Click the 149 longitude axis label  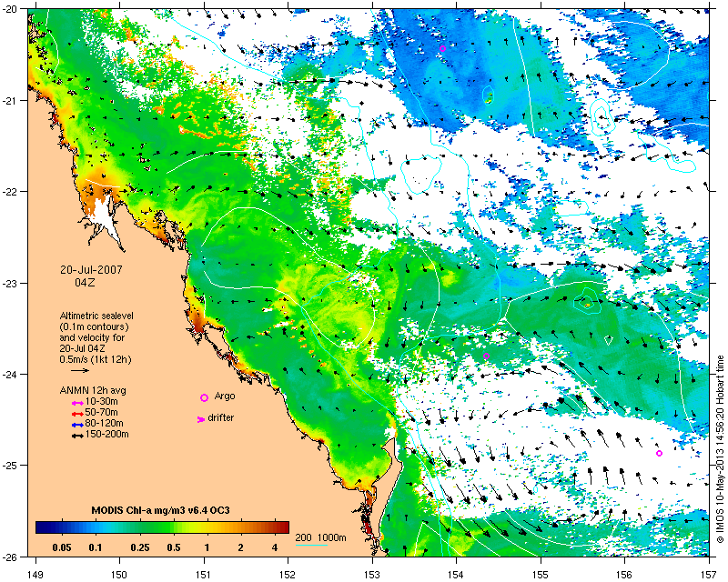tap(35, 575)
